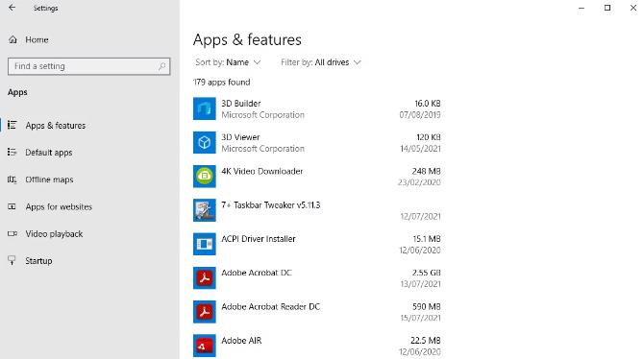Select the 3D Viewer entry name

coord(240,137)
